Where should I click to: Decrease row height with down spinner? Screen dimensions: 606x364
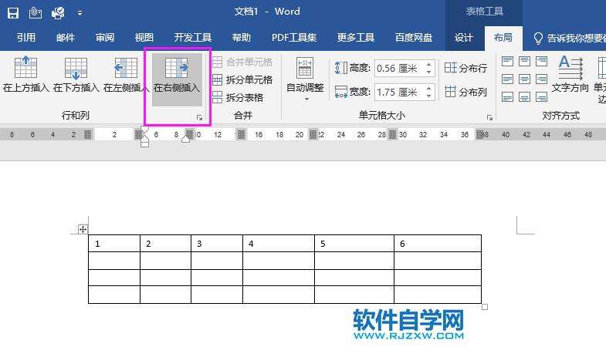429,72
